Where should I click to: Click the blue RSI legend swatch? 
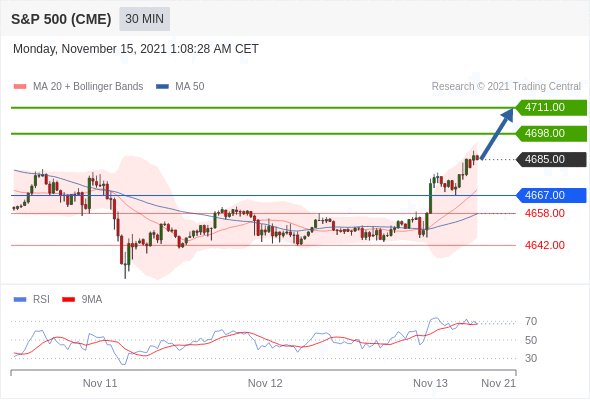tap(20, 300)
